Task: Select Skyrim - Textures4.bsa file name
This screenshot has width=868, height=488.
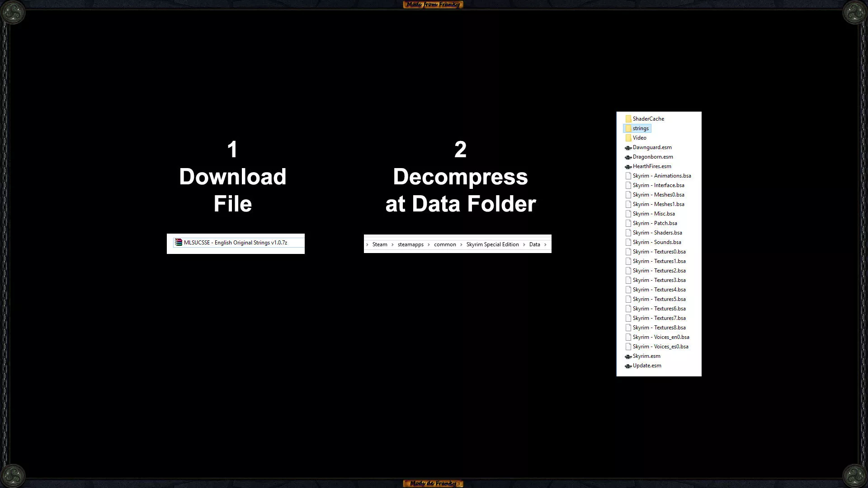Action: (659, 290)
